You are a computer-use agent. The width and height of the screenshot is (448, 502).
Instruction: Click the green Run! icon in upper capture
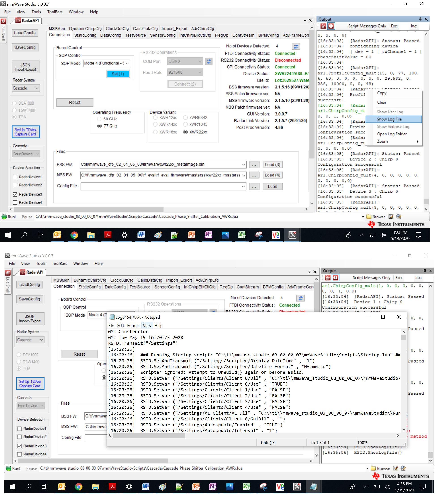[x=4, y=217]
